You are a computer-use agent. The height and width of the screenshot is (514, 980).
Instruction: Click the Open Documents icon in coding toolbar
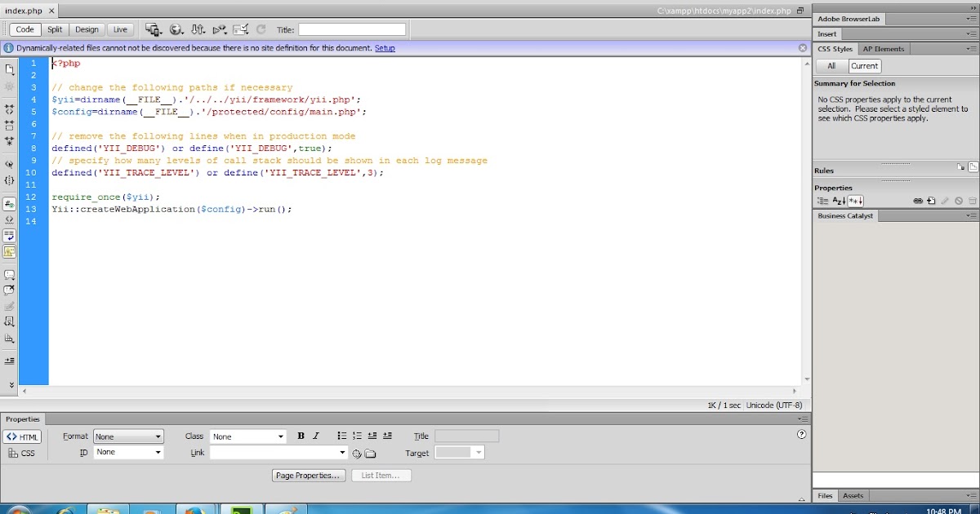pyautogui.click(x=10, y=69)
